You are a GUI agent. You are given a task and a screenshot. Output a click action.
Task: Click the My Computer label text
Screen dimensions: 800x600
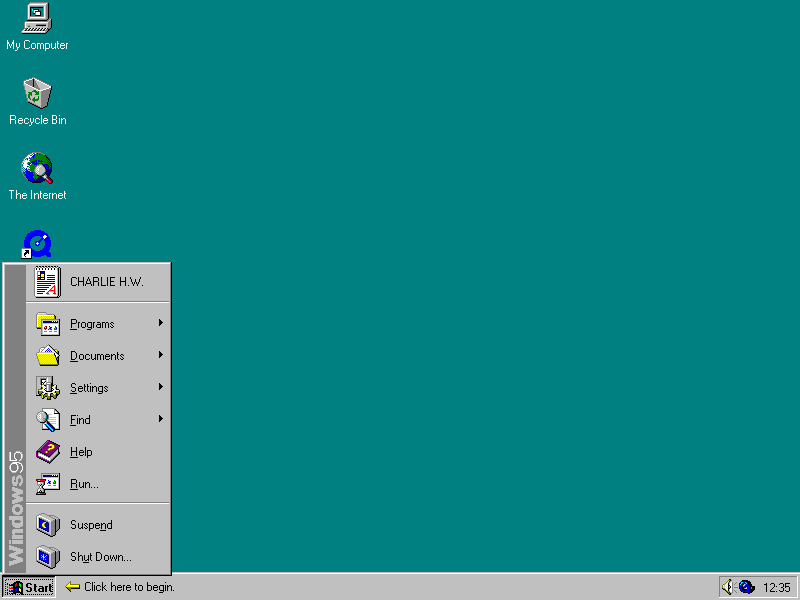pyautogui.click(x=37, y=45)
